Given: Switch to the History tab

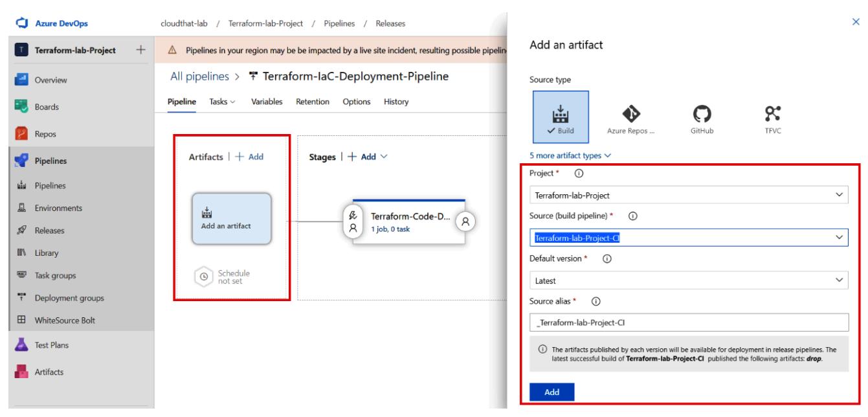Looking at the screenshot, I should tap(396, 102).
